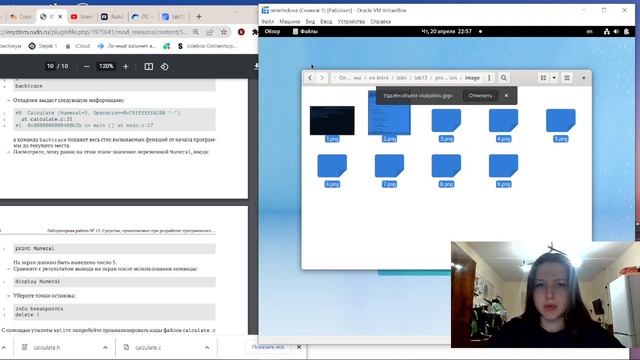Close the Chrome downloads bar
640x360 pixels.
(299, 347)
